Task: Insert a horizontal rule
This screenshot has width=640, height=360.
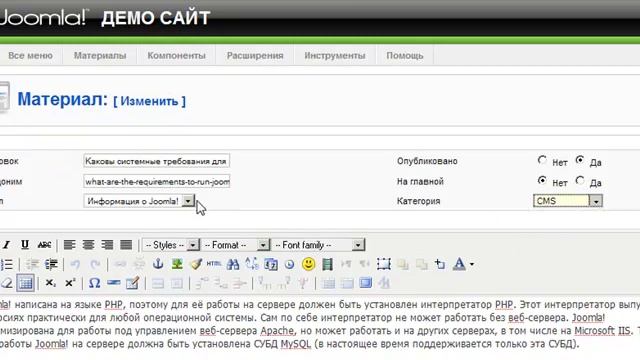Action: [x=113, y=283]
